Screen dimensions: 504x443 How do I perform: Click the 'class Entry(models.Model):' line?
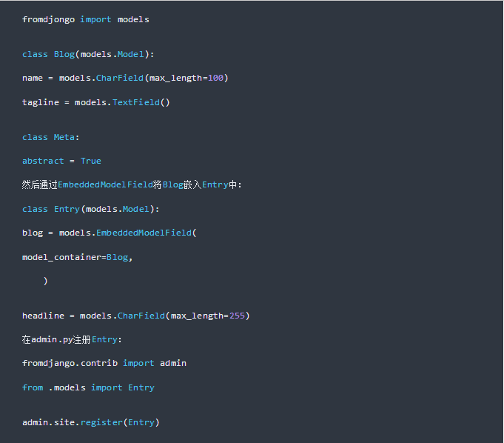tap(90, 210)
